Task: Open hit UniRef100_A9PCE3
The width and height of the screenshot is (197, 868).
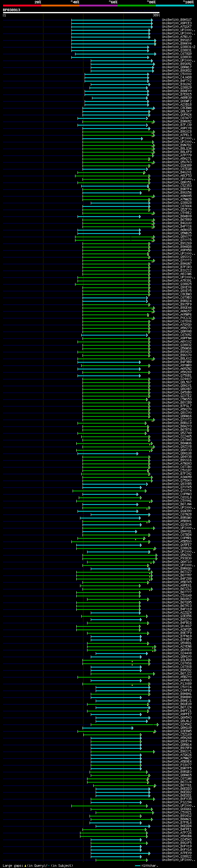Action: point(176,23)
